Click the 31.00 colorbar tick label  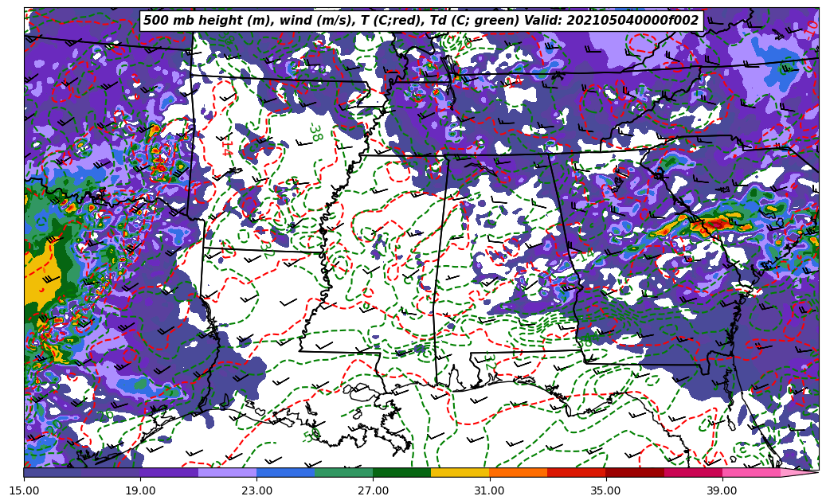[x=489, y=490]
